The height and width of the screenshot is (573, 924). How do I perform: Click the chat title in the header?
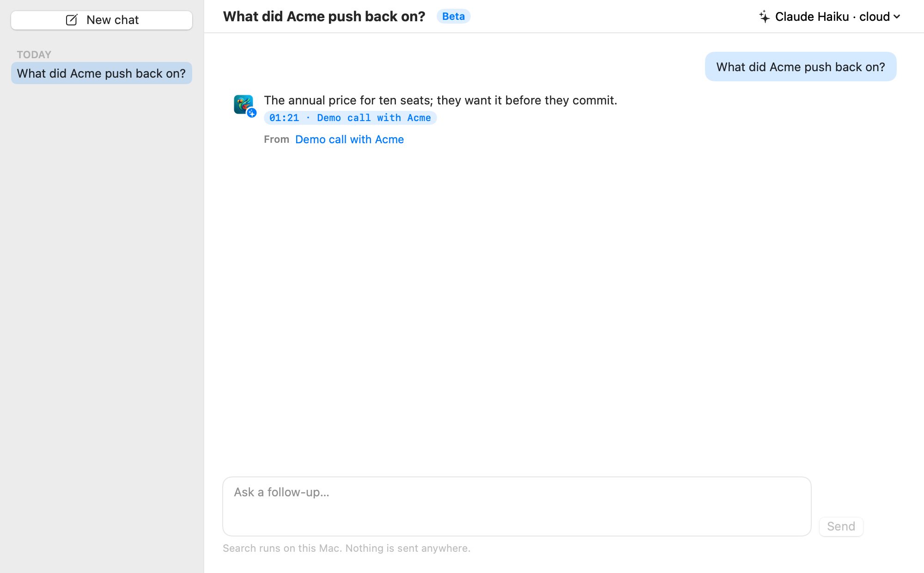tap(324, 16)
